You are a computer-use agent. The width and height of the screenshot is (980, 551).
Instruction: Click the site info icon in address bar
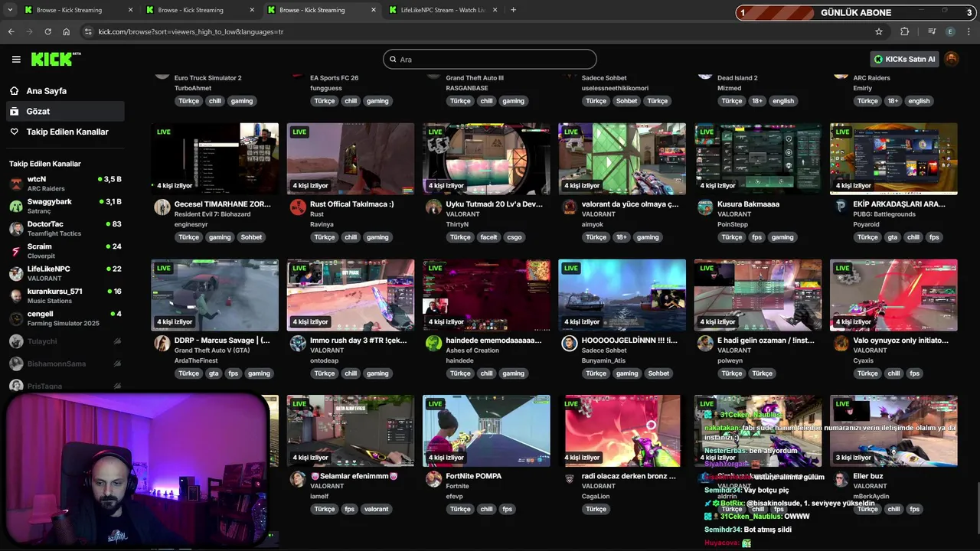[x=88, y=31]
